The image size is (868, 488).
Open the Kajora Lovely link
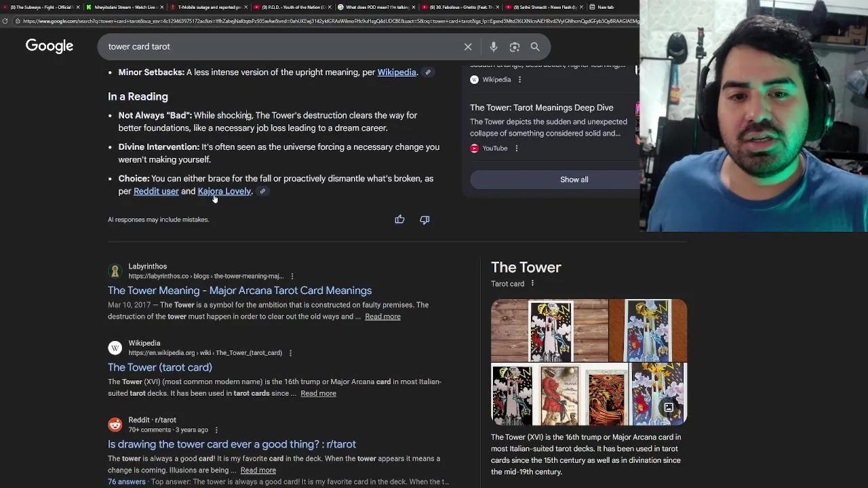point(224,192)
